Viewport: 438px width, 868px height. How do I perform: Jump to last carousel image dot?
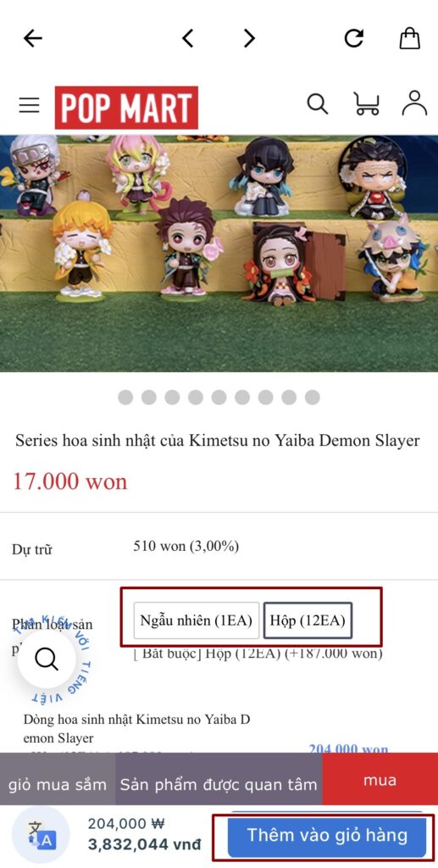[x=313, y=398]
